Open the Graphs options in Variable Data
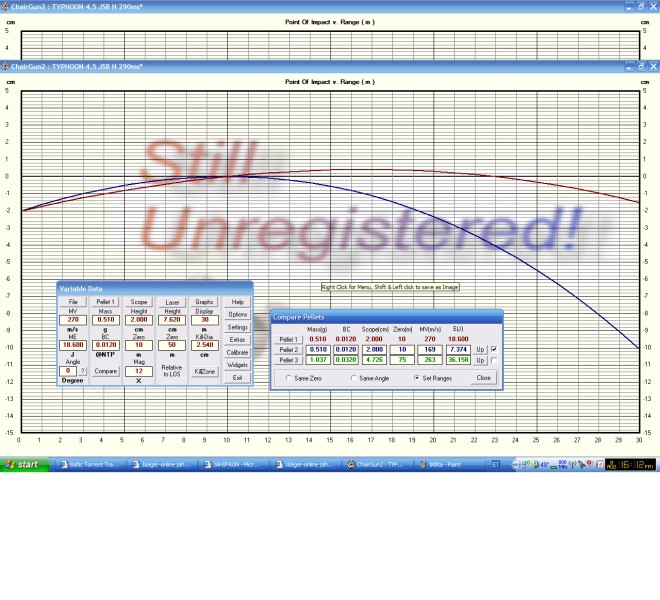Viewport: 660px width, 600px height. point(204,301)
